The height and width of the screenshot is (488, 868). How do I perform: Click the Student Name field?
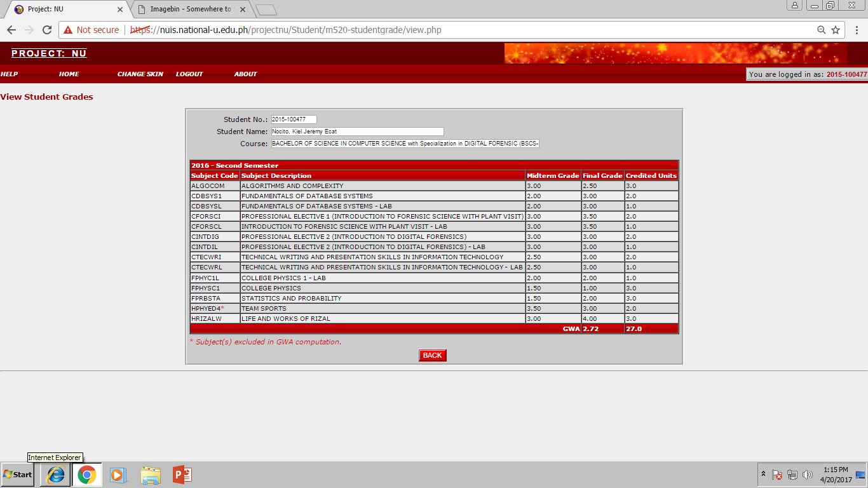[357, 132]
